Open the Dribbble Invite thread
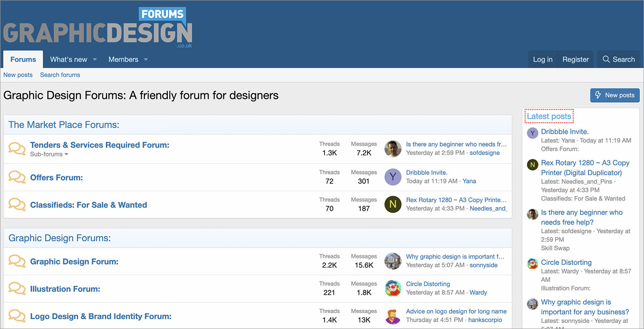The width and height of the screenshot is (644, 329). [x=426, y=172]
